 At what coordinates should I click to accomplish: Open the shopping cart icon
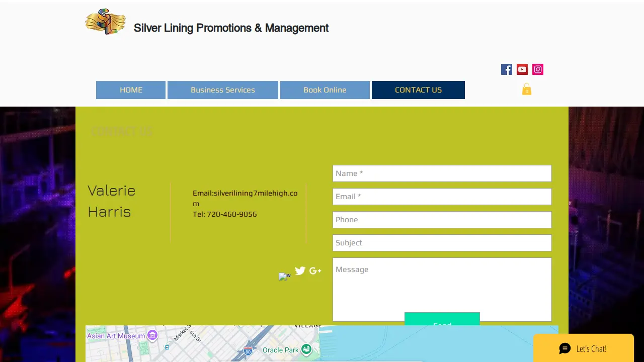527,89
